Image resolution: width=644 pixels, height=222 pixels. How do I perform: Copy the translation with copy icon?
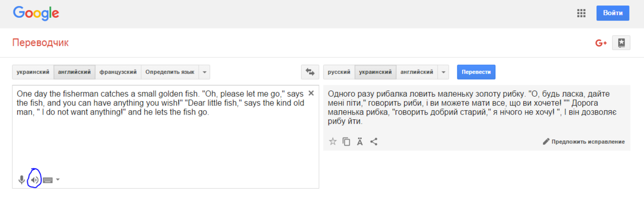click(347, 141)
